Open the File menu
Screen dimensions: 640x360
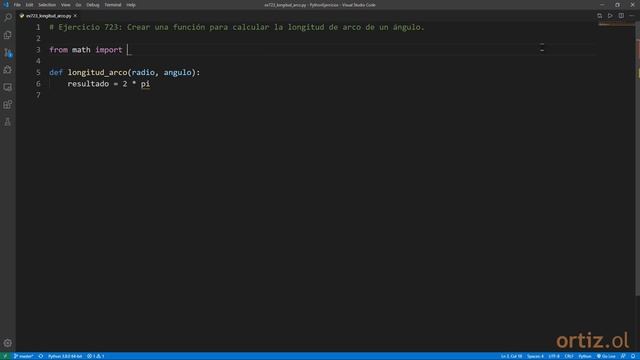click(17, 5)
